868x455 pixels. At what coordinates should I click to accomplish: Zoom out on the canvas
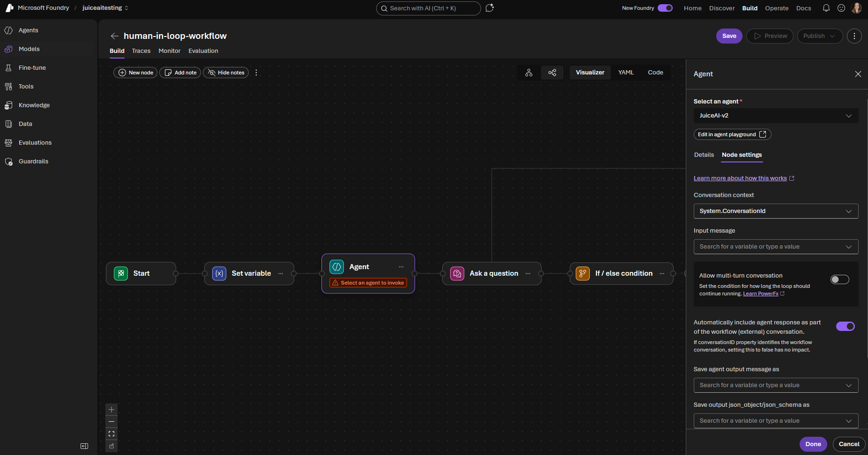(111, 422)
